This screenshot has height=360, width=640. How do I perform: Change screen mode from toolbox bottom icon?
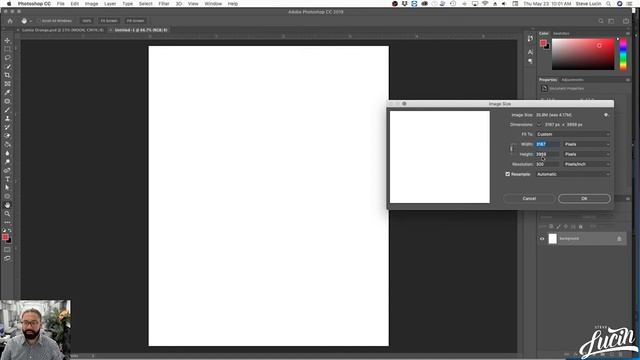7,258
